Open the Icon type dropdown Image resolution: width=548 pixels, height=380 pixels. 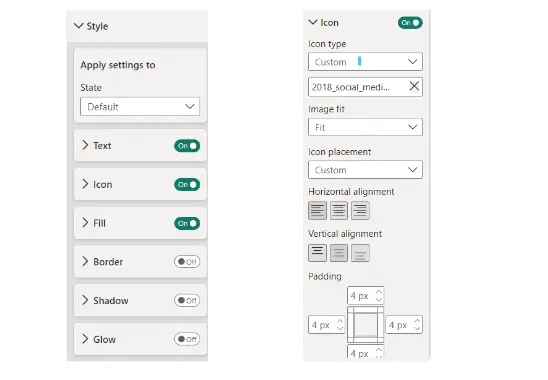(x=365, y=62)
